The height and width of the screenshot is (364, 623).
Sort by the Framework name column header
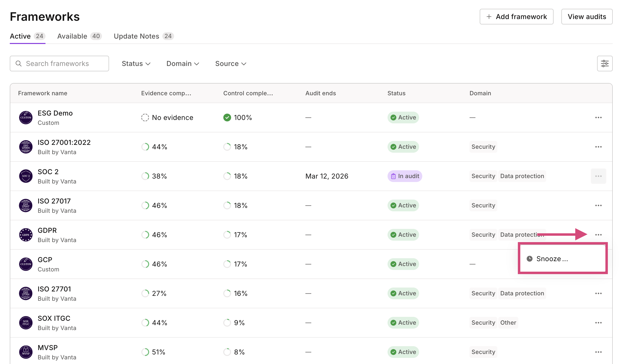[43, 93]
